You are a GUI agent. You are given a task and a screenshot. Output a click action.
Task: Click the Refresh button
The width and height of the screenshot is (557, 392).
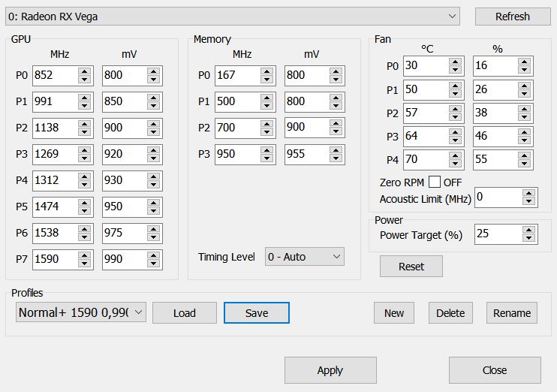(x=513, y=17)
